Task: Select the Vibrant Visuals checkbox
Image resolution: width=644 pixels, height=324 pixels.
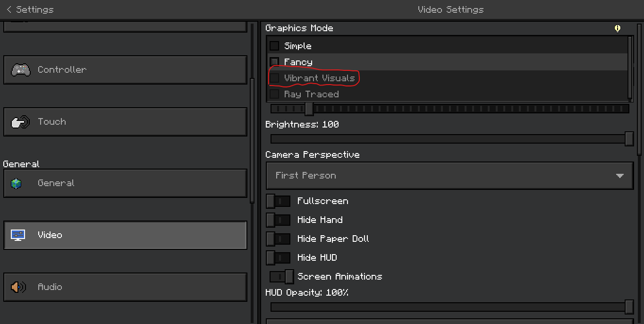Action: click(x=274, y=78)
